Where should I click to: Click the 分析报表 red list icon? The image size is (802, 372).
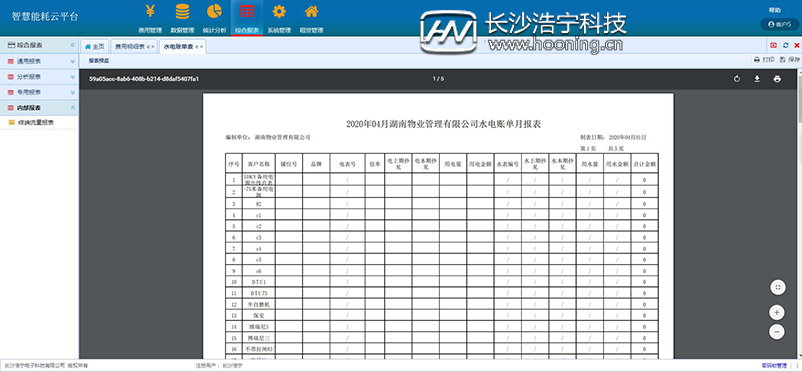pyautogui.click(x=11, y=77)
